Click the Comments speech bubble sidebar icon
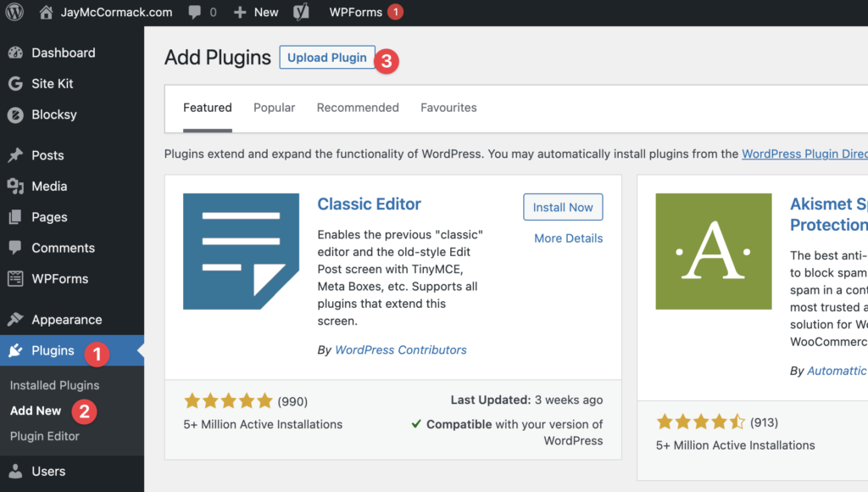The image size is (868, 492). click(15, 248)
